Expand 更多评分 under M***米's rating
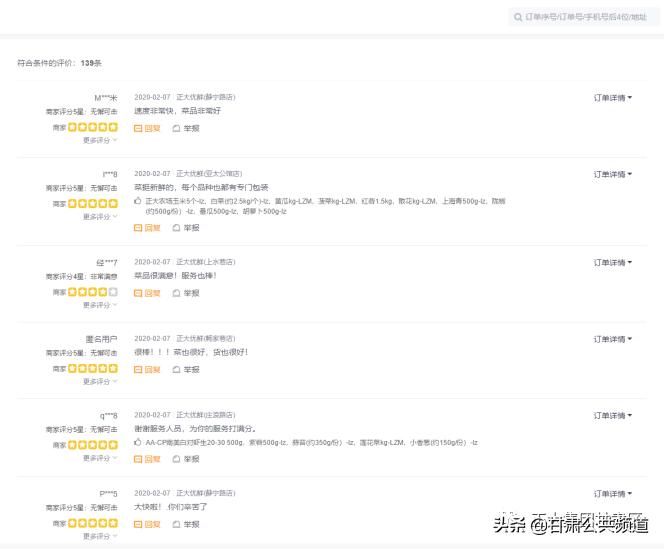 [100, 140]
